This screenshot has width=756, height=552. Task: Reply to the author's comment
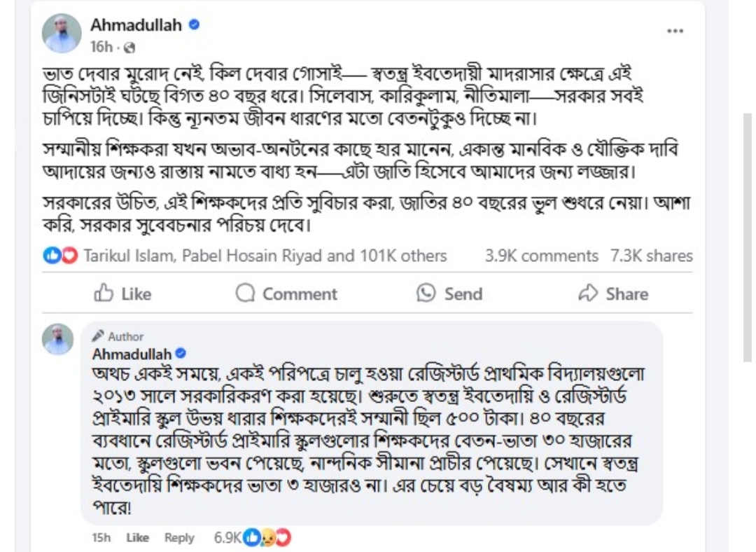click(179, 538)
